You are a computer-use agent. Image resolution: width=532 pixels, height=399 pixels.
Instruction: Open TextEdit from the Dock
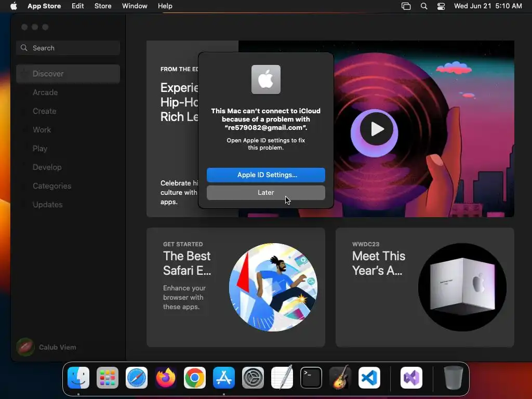282,378
